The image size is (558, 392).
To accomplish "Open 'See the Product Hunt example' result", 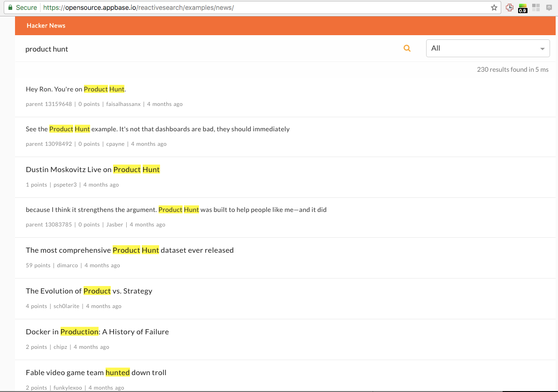I will coord(158,129).
